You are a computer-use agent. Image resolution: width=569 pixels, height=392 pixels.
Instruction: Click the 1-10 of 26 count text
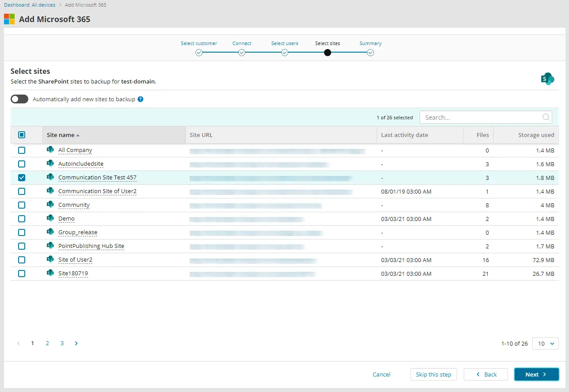(x=515, y=343)
